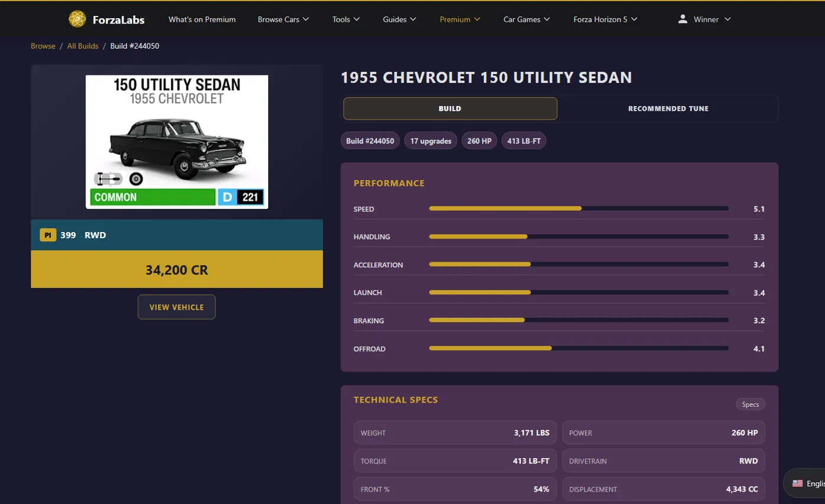
Task: Click the ForzaLabs atom logo icon
Action: (x=77, y=19)
